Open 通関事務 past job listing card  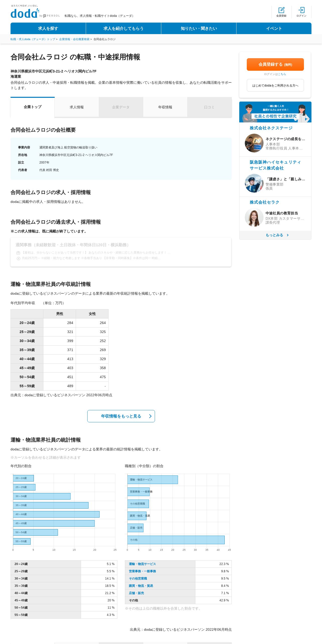click(121, 252)
